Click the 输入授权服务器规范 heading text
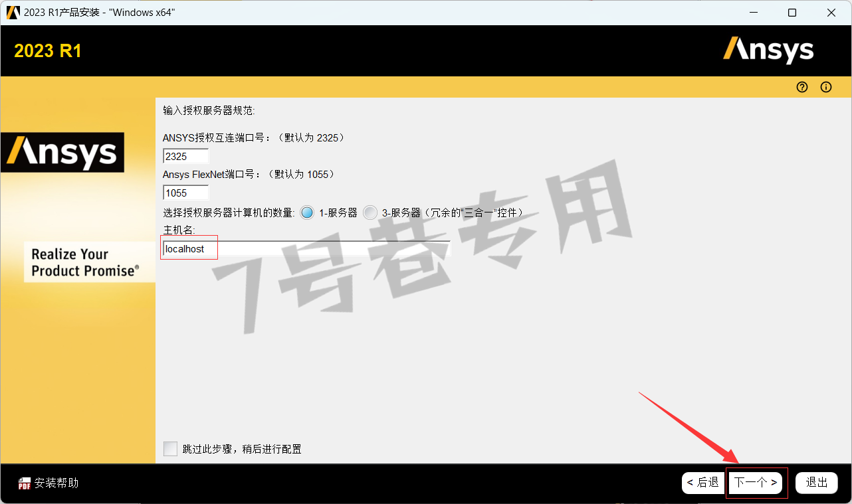852x504 pixels. [x=209, y=110]
